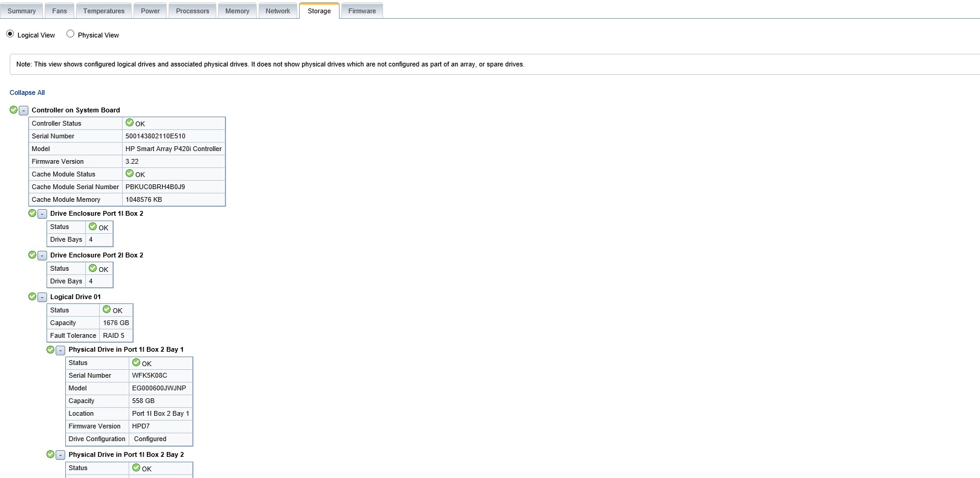
Task: Click the green OK icon in Controller Status row
Action: 129,123
